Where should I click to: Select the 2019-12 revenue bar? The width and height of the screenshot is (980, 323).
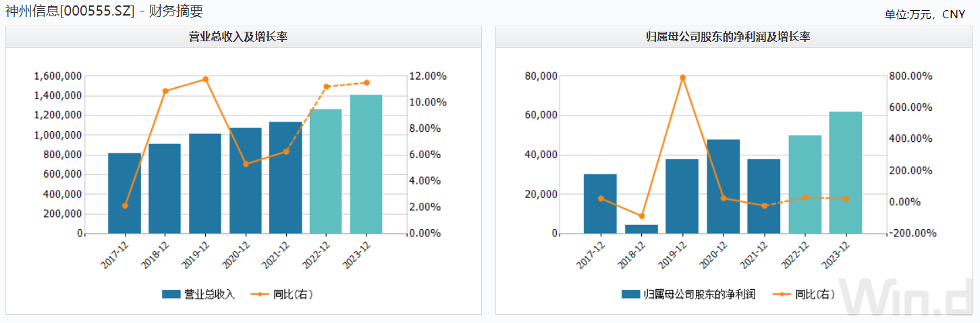click(x=205, y=184)
